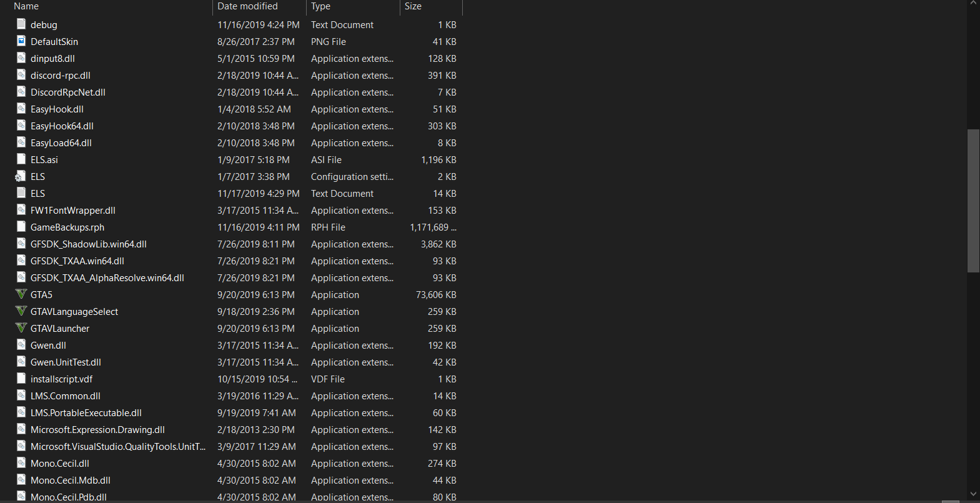
Task: Click the GameBackups.rph file icon
Action: click(21, 227)
